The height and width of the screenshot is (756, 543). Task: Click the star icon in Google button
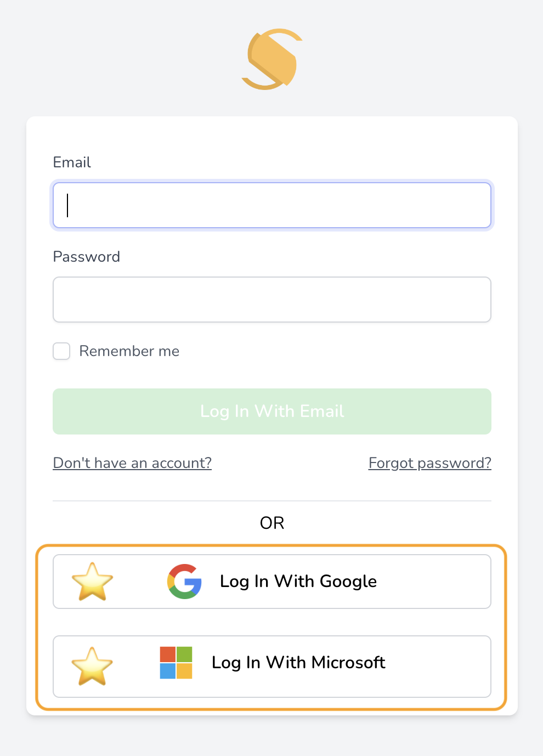click(92, 582)
